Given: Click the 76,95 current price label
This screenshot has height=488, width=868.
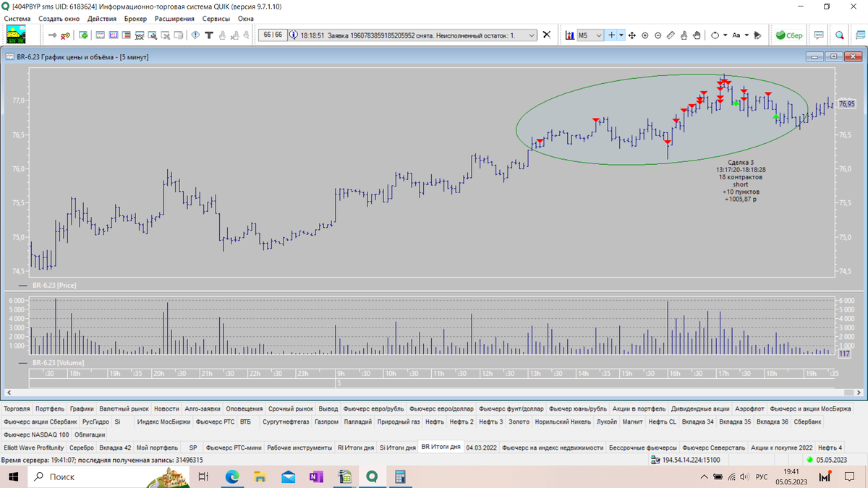Looking at the screenshot, I should tap(847, 104).
